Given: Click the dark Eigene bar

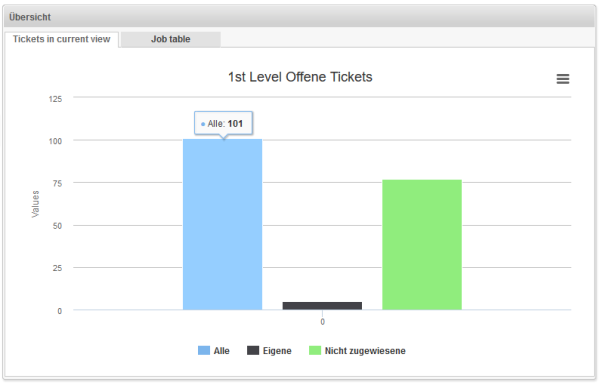Looking at the screenshot, I should tap(322, 306).
